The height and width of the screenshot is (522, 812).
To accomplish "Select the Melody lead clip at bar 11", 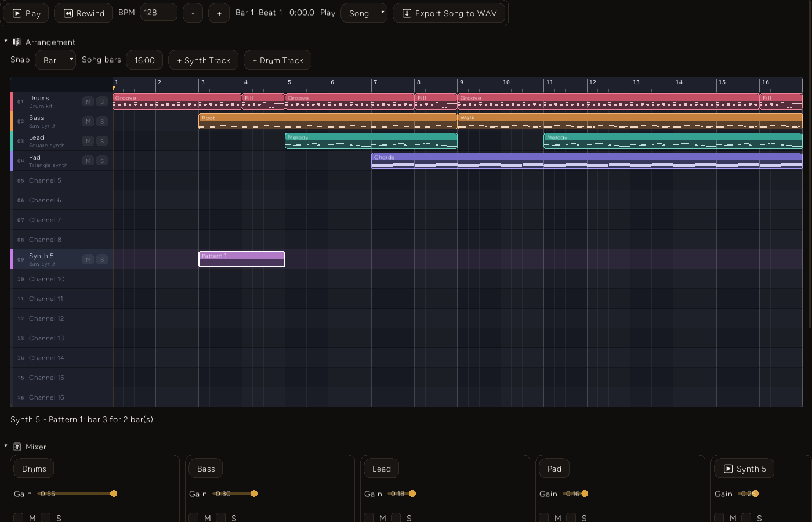I will [x=673, y=141].
